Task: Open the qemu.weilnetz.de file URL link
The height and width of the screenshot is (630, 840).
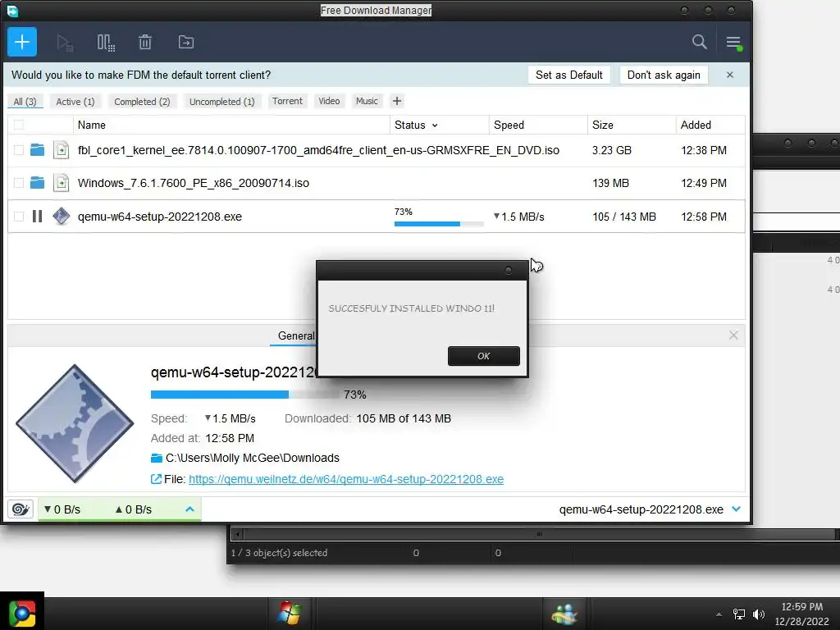Action: (346, 479)
